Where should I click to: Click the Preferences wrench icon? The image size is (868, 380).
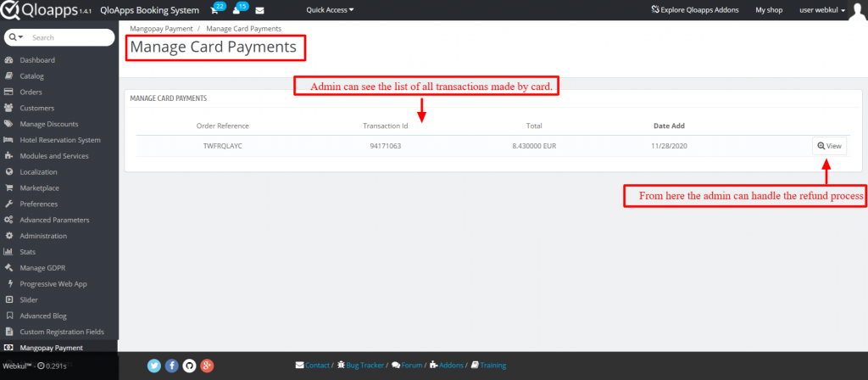coord(8,204)
